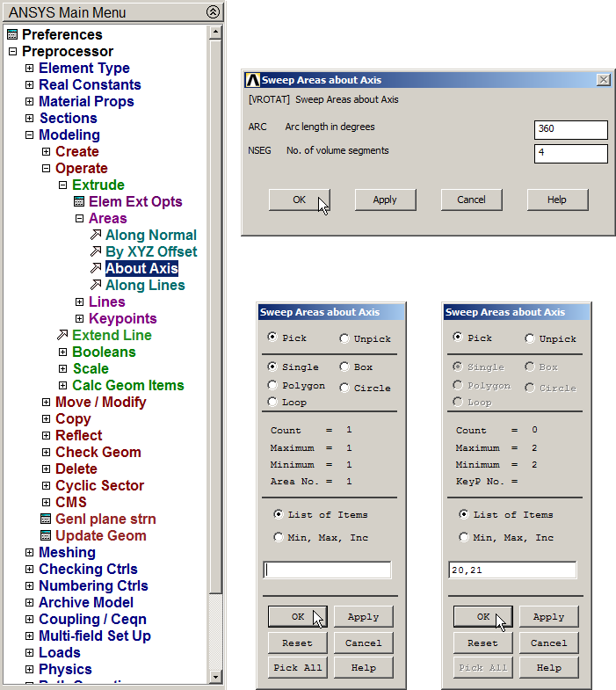Viewport: 616px width, 690px height.
Task: Expand the Booleans tree node
Action: [x=62, y=352]
